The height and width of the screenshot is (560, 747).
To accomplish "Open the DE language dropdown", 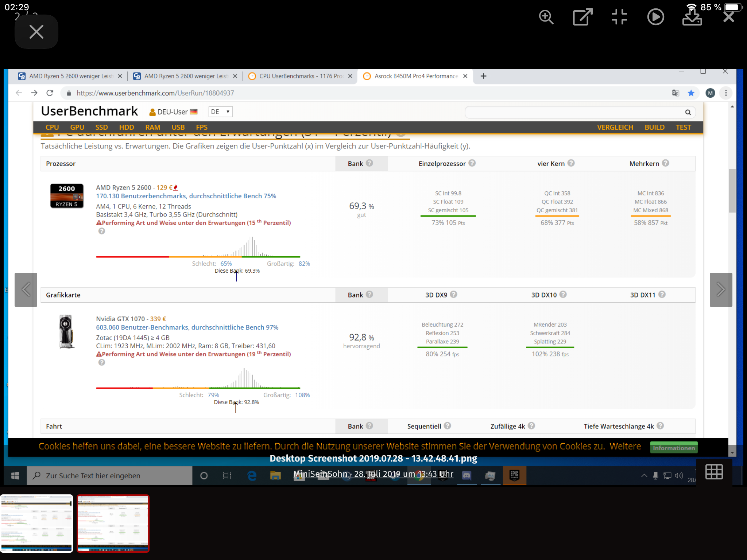I will pyautogui.click(x=220, y=112).
